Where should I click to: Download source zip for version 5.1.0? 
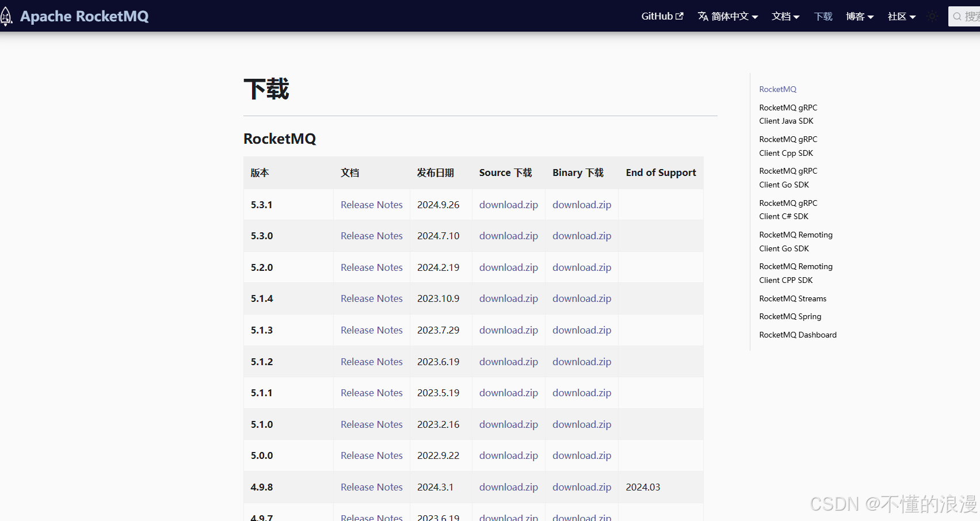pos(509,424)
